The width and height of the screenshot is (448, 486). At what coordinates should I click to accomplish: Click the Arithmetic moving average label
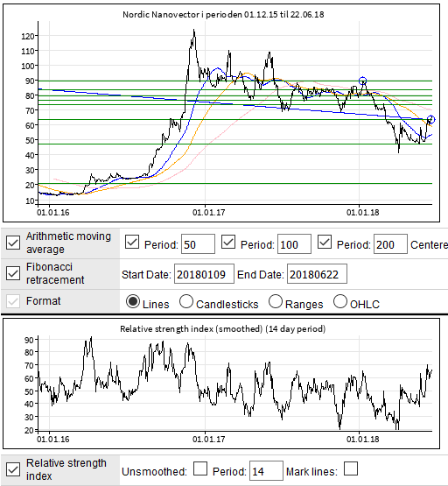[x=68, y=243]
